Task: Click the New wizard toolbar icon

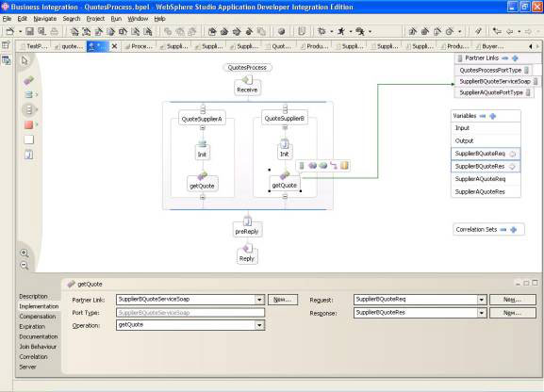Action: [x=9, y=32]
